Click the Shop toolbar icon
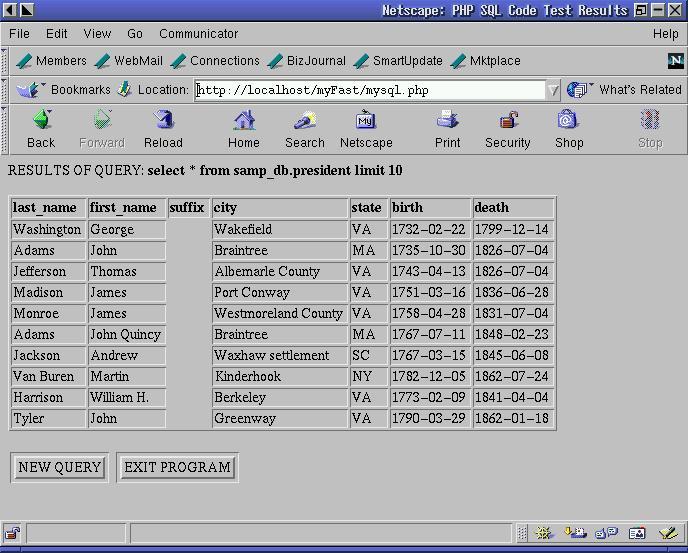This screenshot has height=553, width=688. coord(569,122)
